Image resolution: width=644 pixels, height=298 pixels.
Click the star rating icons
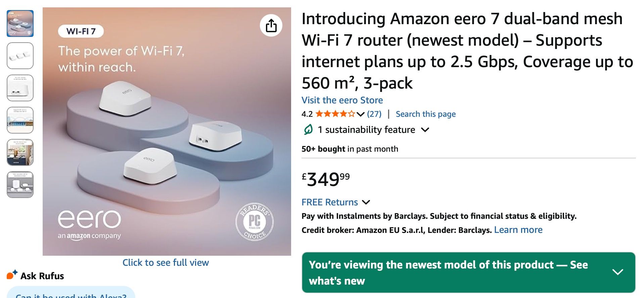coord(335,114)
